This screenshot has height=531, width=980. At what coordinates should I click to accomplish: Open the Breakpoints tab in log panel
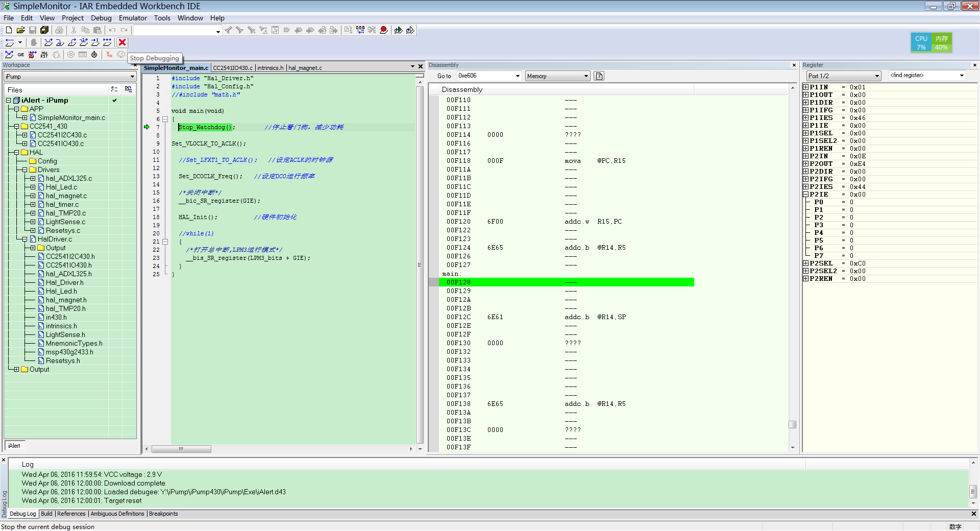(x=163, y=514)
